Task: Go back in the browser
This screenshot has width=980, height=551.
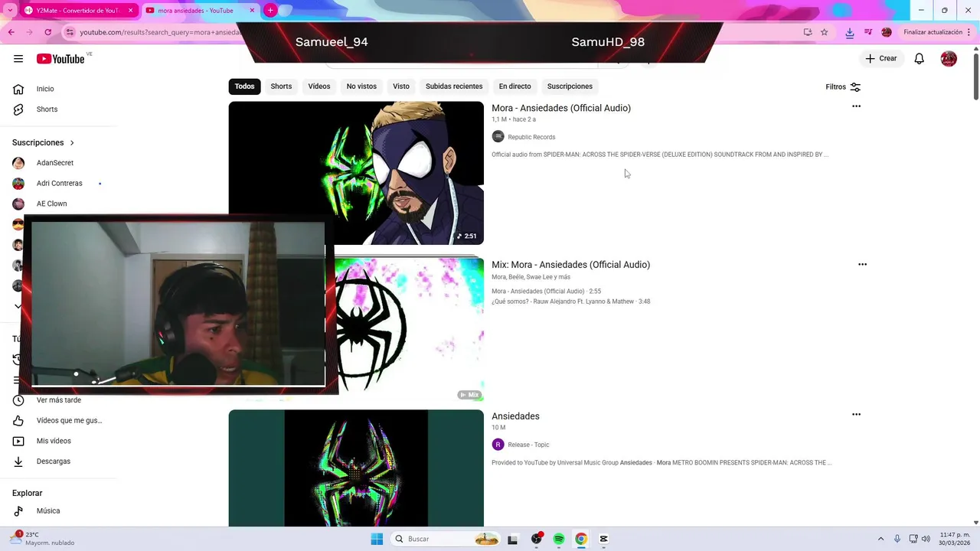Action: tap(11, 32)
